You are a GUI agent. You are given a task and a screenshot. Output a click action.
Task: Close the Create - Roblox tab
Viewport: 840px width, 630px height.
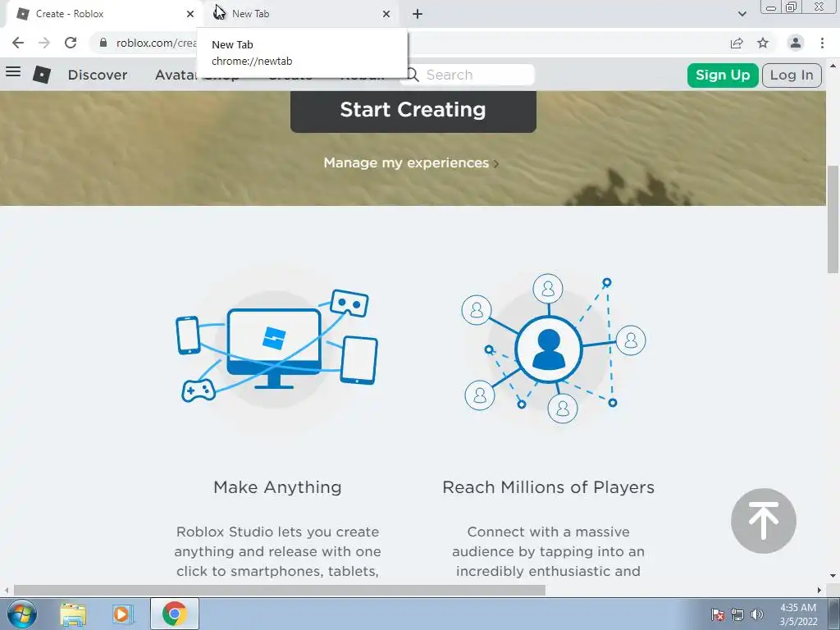[x=190, y=14]
